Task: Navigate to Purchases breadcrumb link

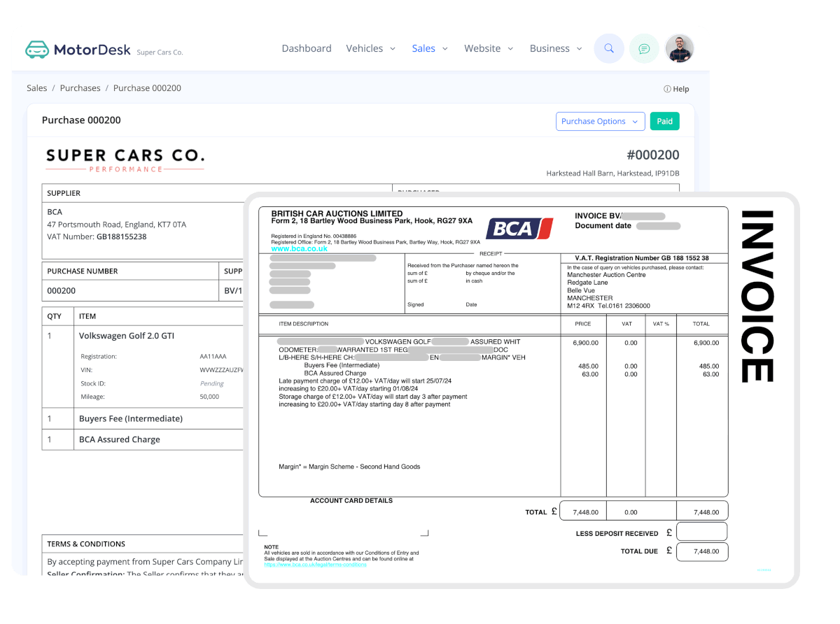Action: [x=80, y=88]
